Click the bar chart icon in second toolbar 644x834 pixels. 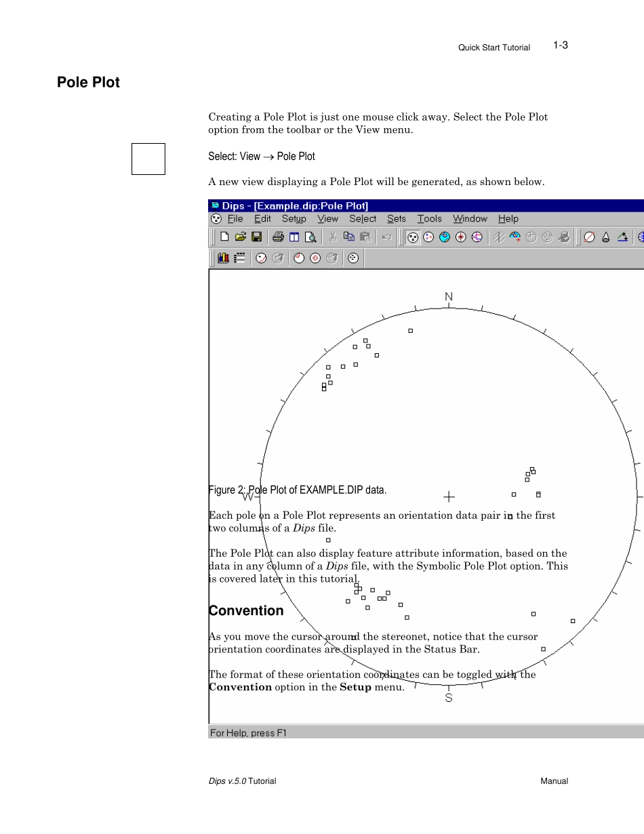[224, 258]
